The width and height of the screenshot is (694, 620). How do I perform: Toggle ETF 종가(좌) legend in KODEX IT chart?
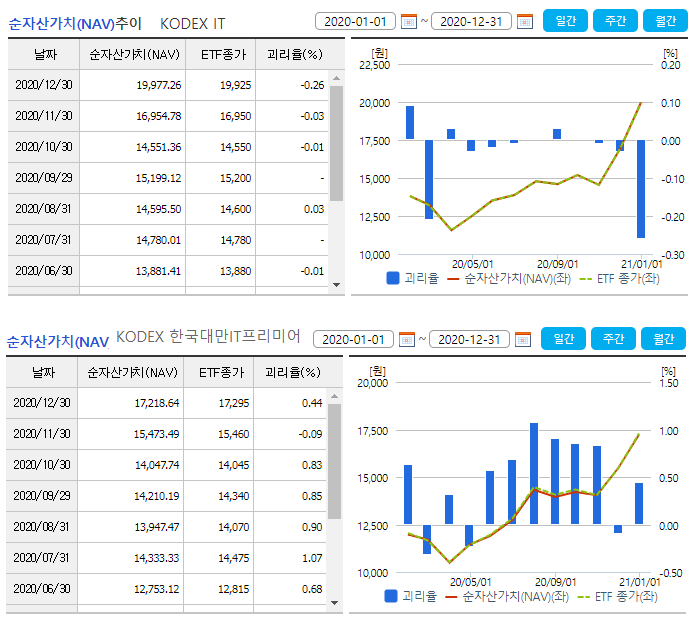pyautogui.click(x=619, y=278)
